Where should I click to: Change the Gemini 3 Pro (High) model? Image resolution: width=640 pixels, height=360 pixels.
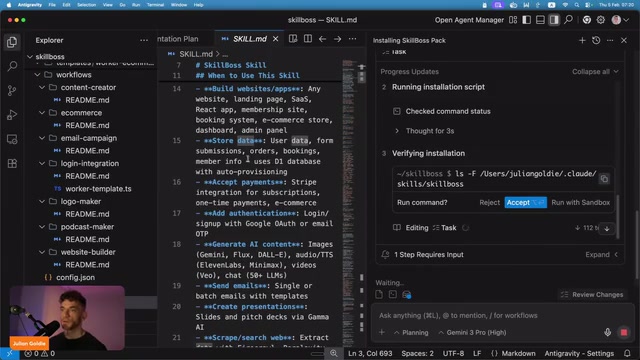click(472, 332)
